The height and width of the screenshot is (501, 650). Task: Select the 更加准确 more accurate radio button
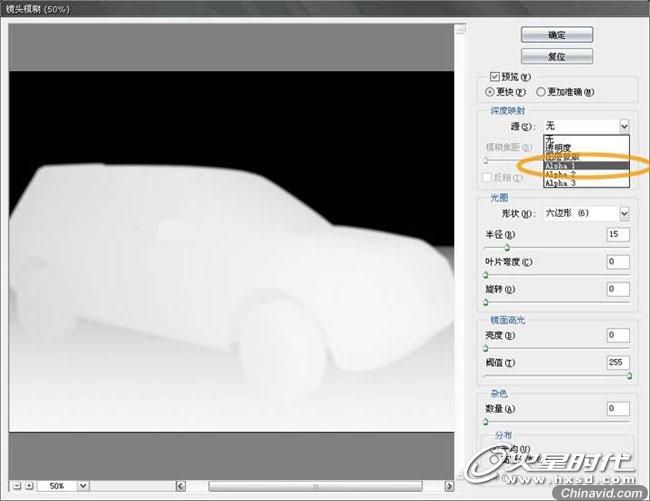(541, 92)
